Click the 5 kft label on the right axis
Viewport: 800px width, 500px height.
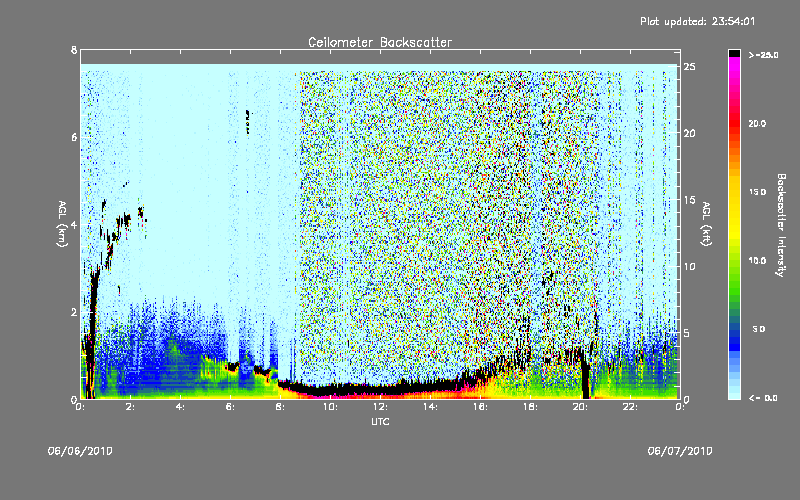[x=689, y=333]
